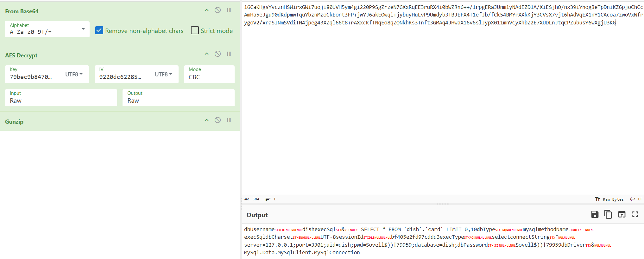The height and width of the screenshot is (259, 644).
Task: Collapse the From Base64 operation
Action: (x=206, y=10)
